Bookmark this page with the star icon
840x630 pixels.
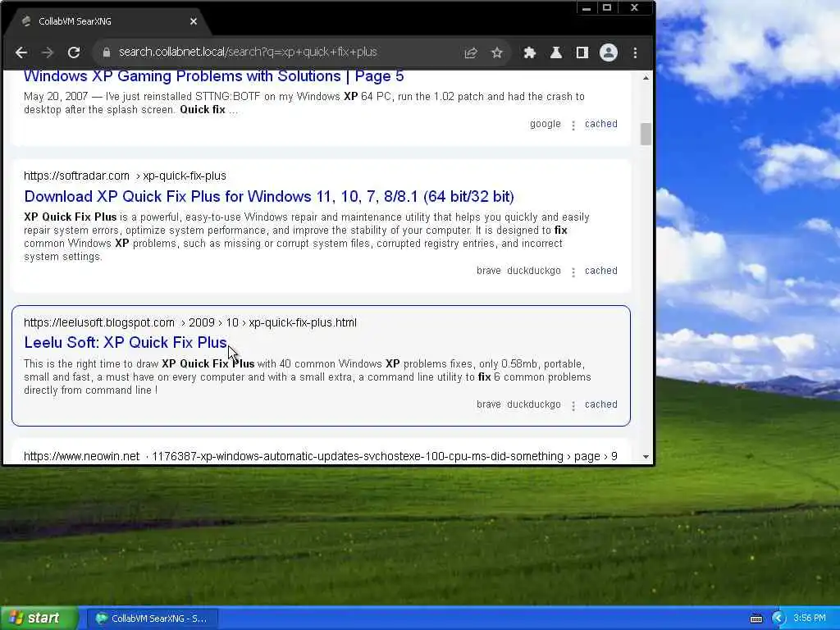(497, 52)
